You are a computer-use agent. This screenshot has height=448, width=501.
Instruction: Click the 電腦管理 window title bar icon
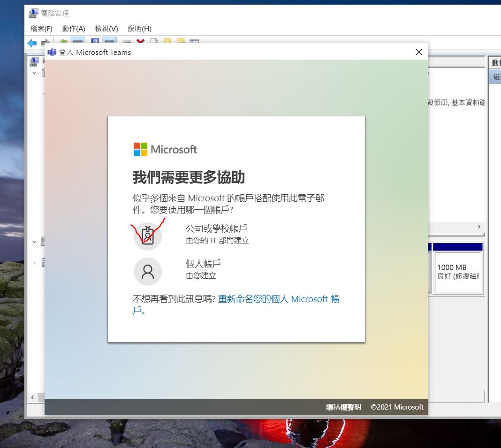34,13
